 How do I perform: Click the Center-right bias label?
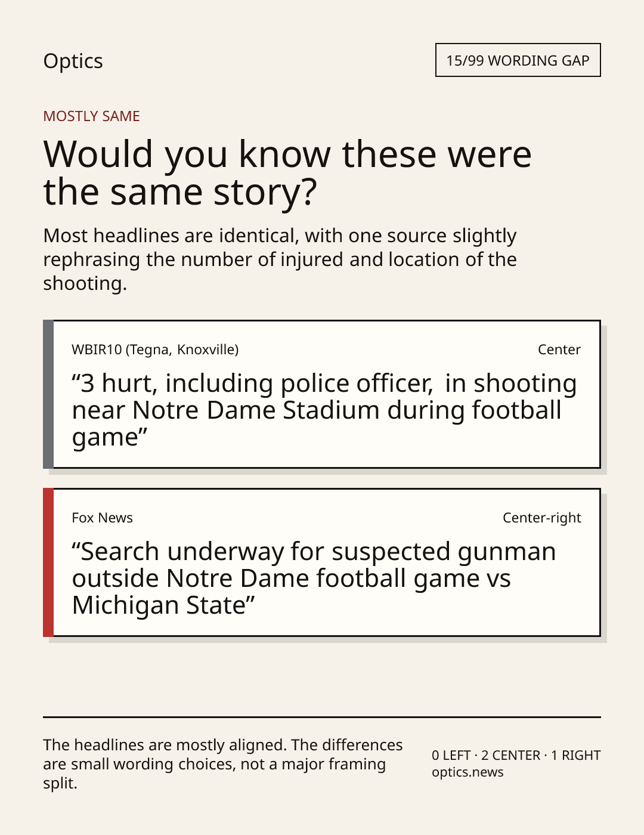[541, 518]
